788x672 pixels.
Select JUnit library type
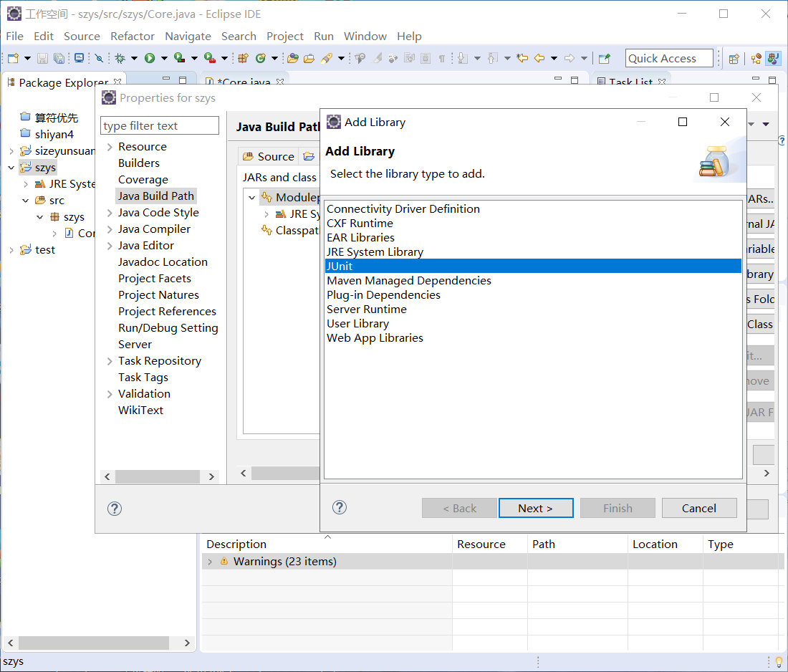tap(533, 266)
